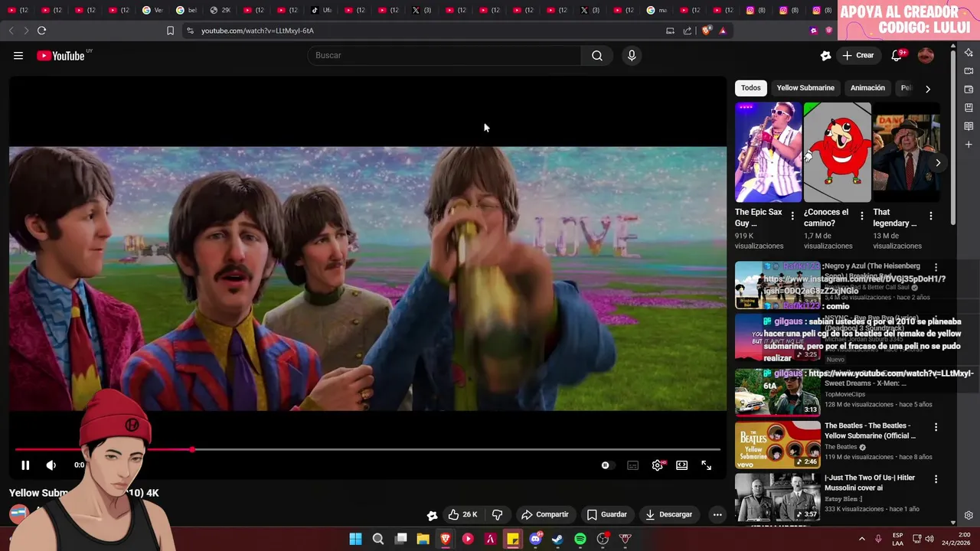
Task: Open Brave Rewards triangle icon
Action: point(723,31)
